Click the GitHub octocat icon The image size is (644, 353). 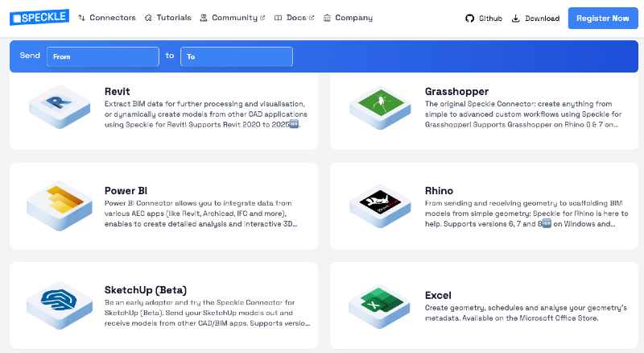coord(470,19)
